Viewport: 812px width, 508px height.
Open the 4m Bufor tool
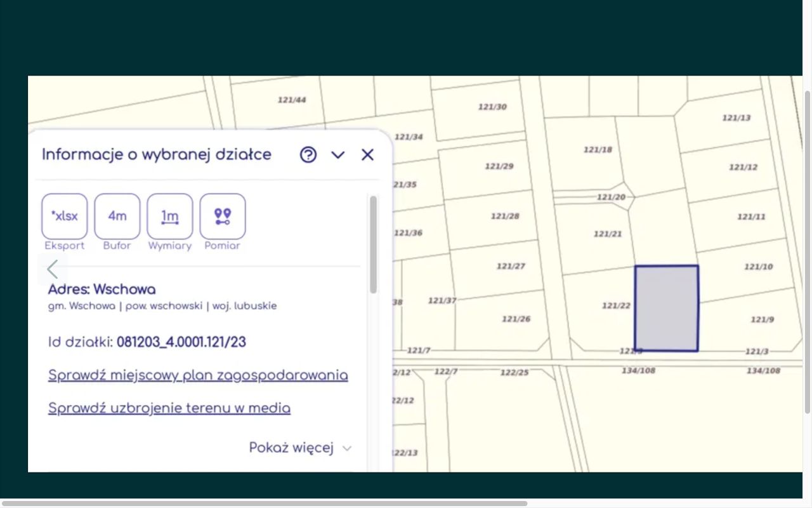[x=117, y=217]
